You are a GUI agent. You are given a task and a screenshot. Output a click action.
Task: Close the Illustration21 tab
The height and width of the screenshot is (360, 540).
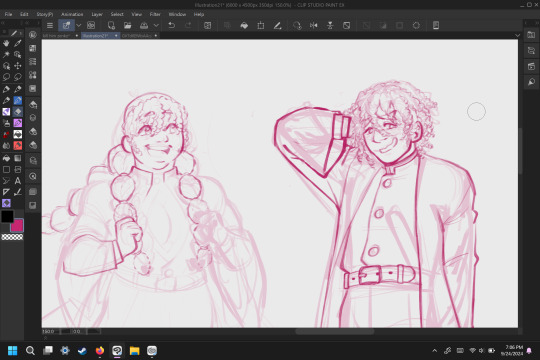tap(116, 35)
